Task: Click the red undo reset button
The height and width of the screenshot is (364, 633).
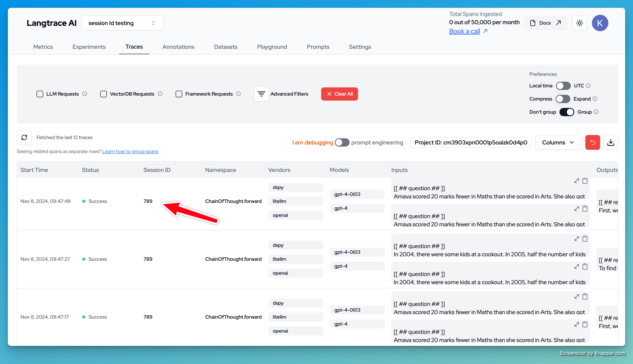Action: pyautogui.click(x=593, y=142)
